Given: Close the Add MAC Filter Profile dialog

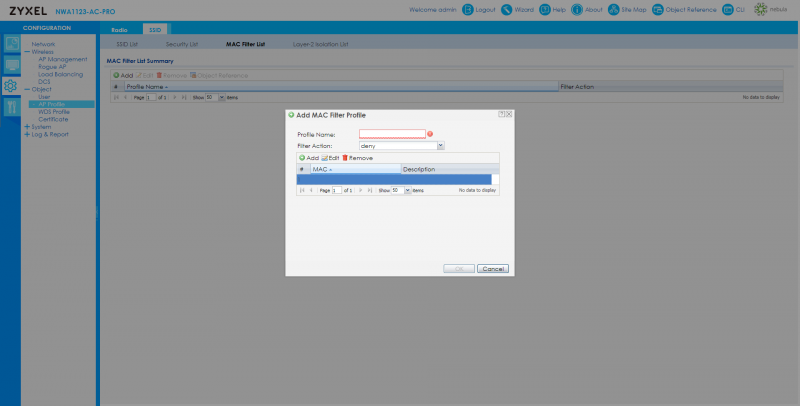Looking at the screenshot, I should tap(509, 115).
